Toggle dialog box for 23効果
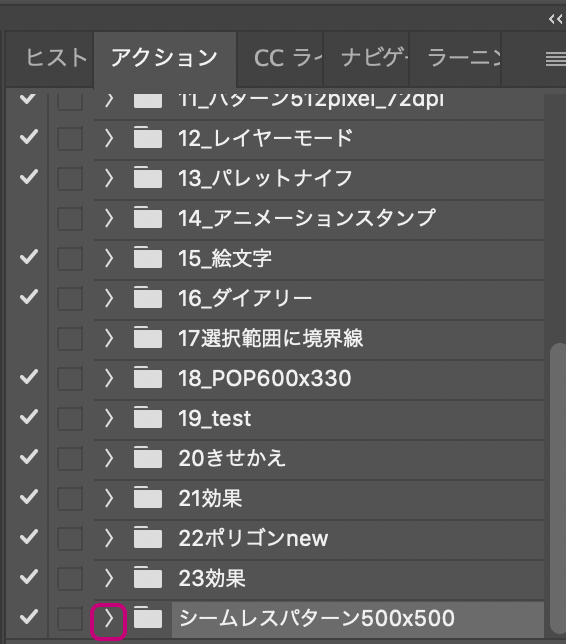The height and width of the screenshot is (644, 566). (x=69, y=578)
